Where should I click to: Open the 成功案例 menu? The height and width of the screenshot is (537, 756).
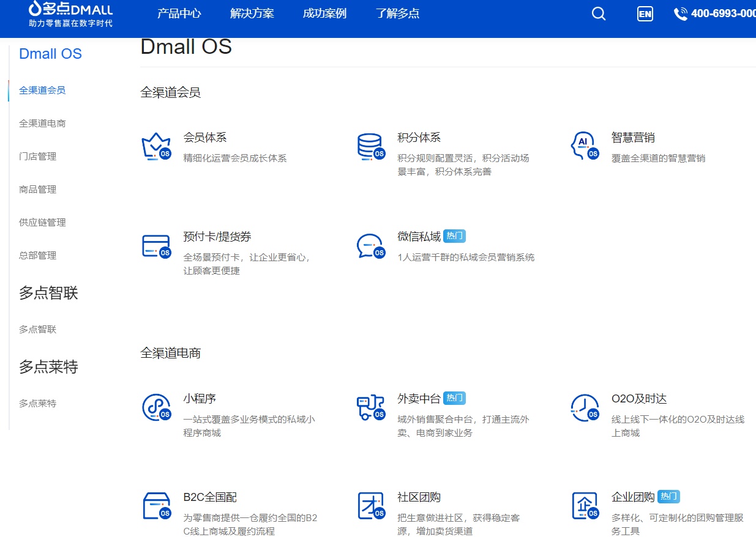pos(324,13)
